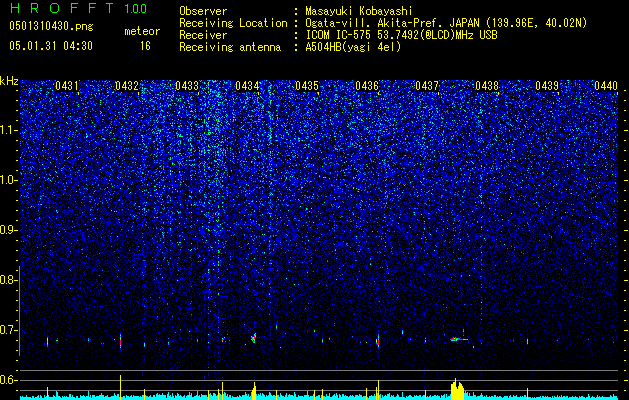The image size is (629, 400).
Task: Click the wide yellow power peak after 0437
Action: 457,390
